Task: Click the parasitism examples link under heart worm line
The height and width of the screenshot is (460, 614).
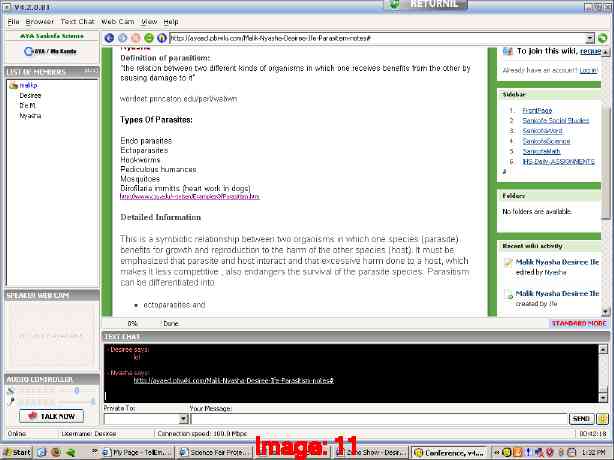Action: coord(190,197)
